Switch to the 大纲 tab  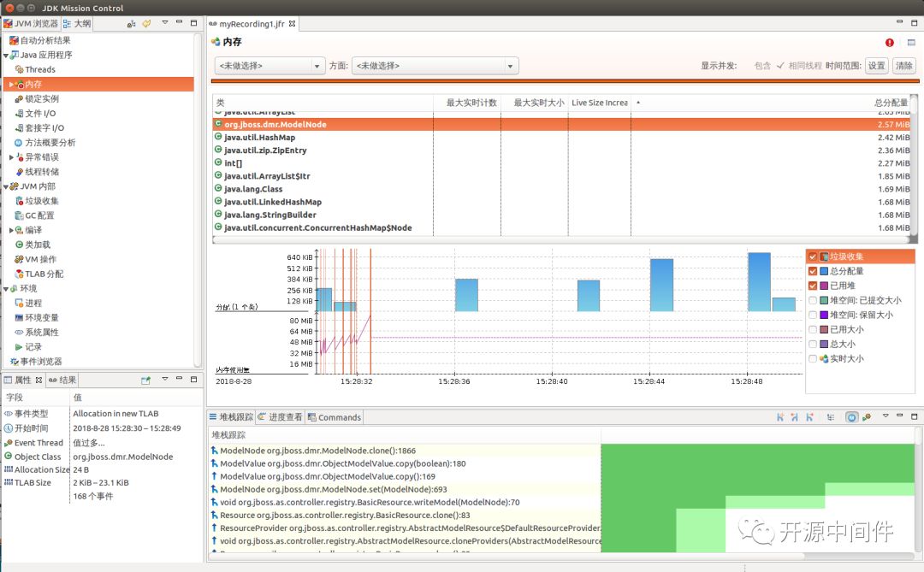tap(77, 24)
